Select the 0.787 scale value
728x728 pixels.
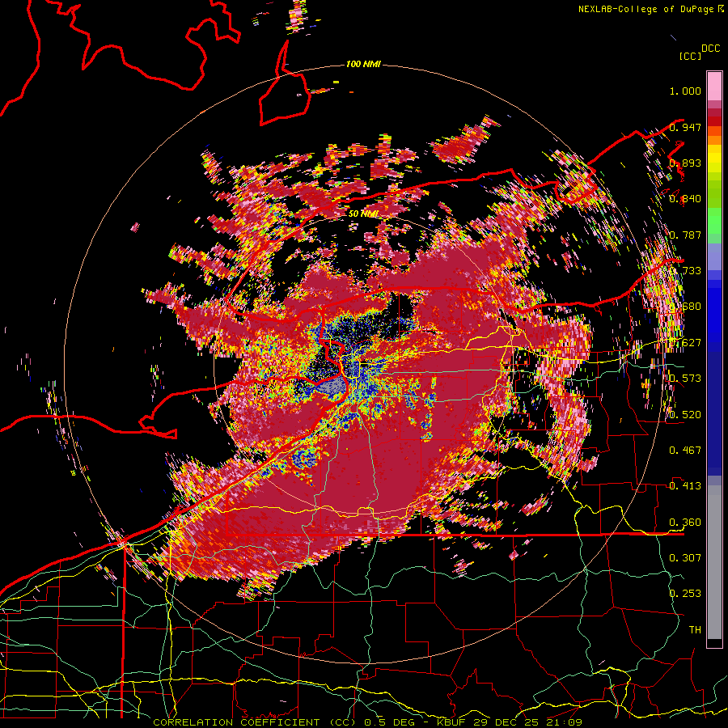pyautogui.click(x=685, y=235)
